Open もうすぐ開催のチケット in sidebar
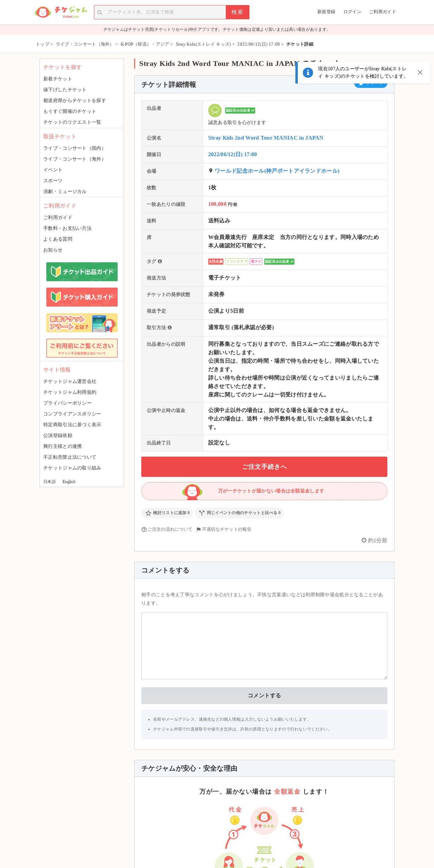This screenshot has width=434, height=868. tap(69, 111)
